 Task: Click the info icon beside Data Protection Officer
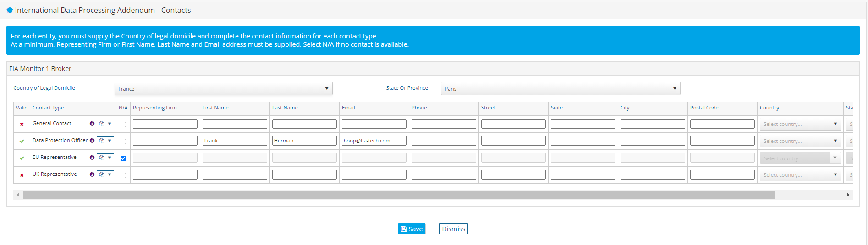pyautogui.click(x=92, y=141)
